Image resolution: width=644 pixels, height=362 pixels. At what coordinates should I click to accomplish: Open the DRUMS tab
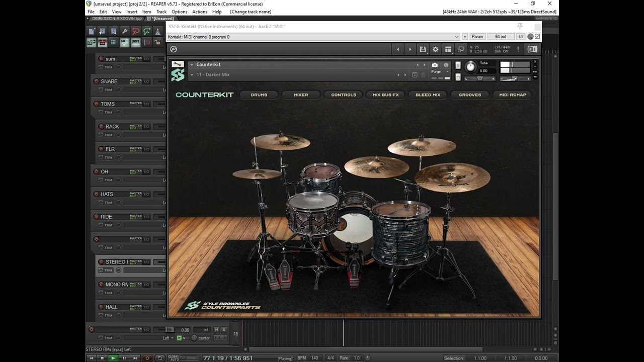pos(259,95)
